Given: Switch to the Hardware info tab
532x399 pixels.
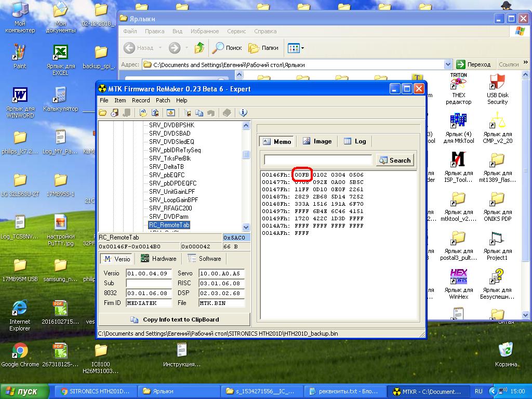Looking at the screenshot, I should 158,259.
